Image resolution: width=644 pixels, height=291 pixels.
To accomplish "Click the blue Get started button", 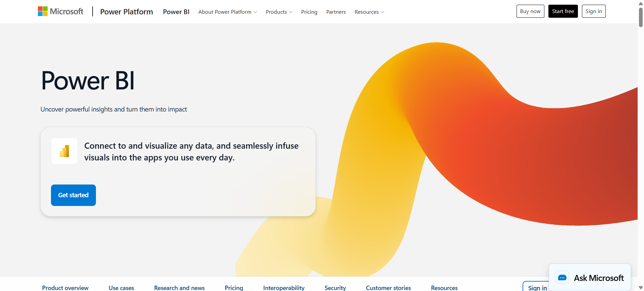I will point(73,195).
